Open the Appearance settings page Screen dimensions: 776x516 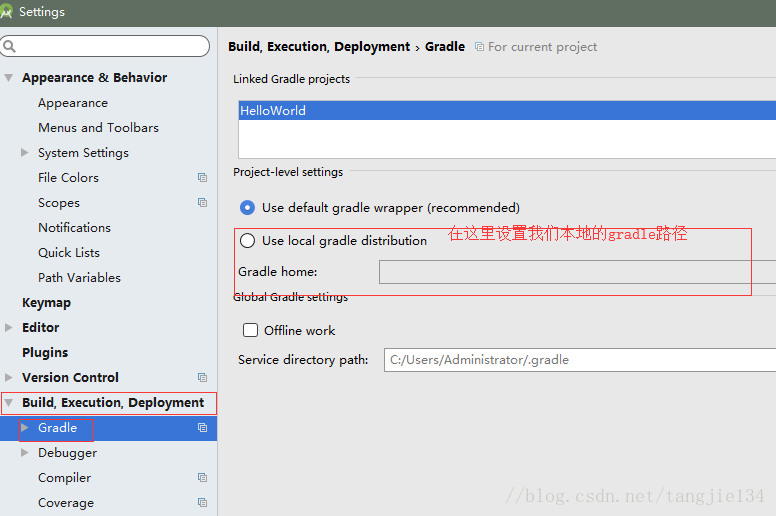point(73,103)
